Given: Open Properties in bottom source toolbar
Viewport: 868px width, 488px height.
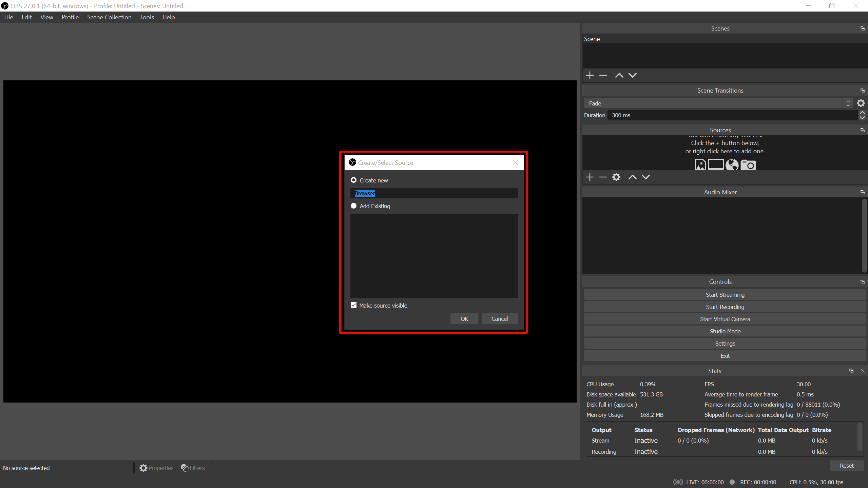Looking at the screenshot, I should pos(156,468).
